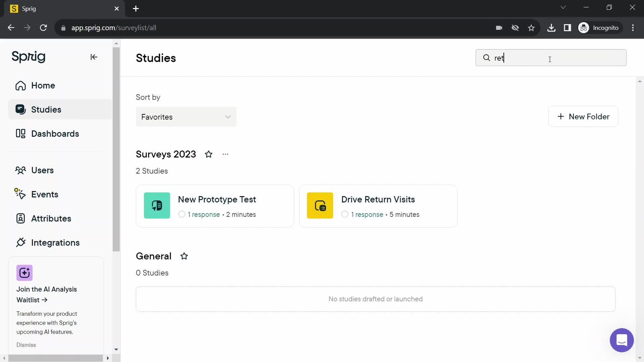The width and height of the screenshot is (644, 362).
Task: Navigate to Attributes section
Action: pyautogui.click(x=51, y=218)
